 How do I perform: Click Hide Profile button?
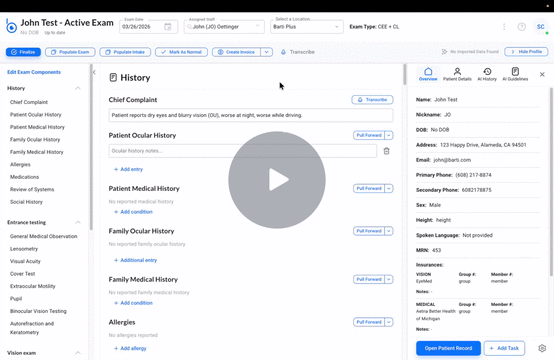coord(526,52)
